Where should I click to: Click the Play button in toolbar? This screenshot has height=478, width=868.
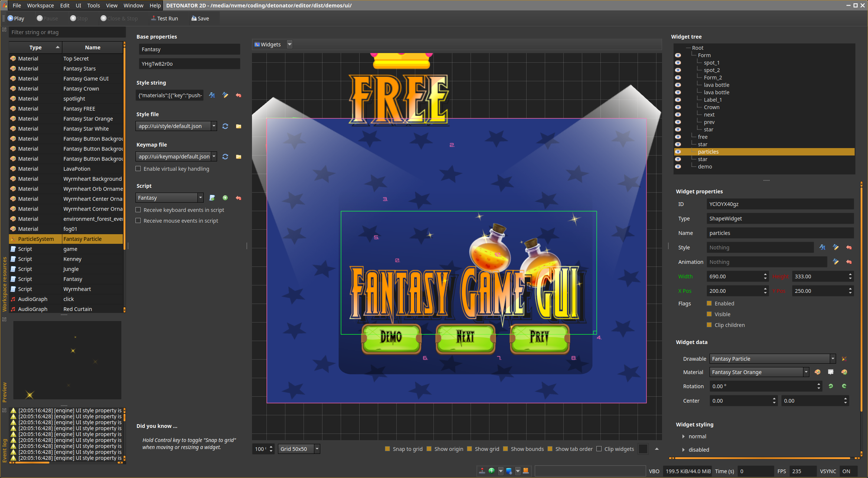pyautogui.click(x=16, y=19)
